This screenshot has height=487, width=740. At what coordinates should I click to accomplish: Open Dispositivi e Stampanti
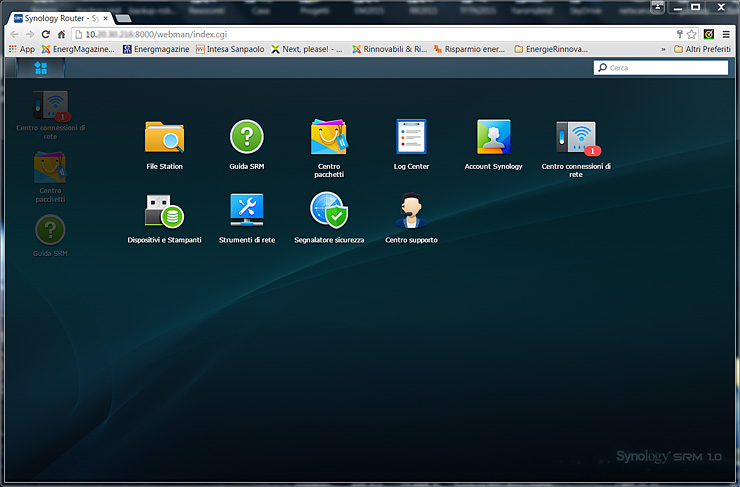click(164, 211)
